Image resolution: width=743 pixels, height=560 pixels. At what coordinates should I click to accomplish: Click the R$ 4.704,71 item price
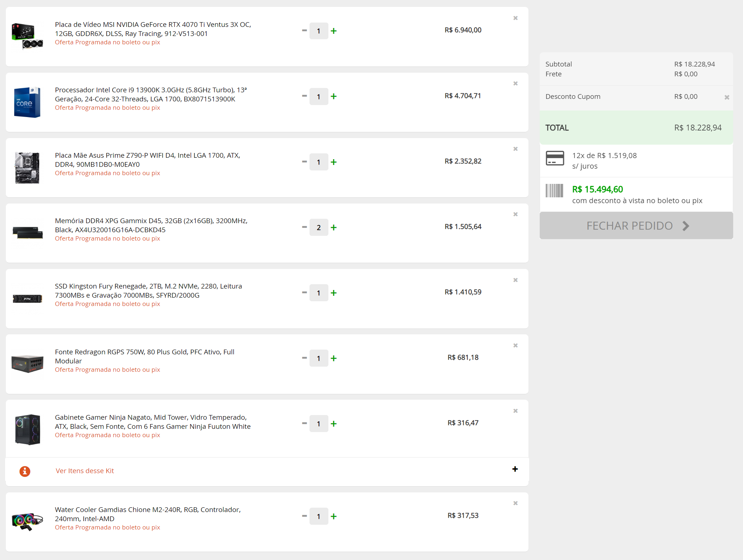[463, 96]
